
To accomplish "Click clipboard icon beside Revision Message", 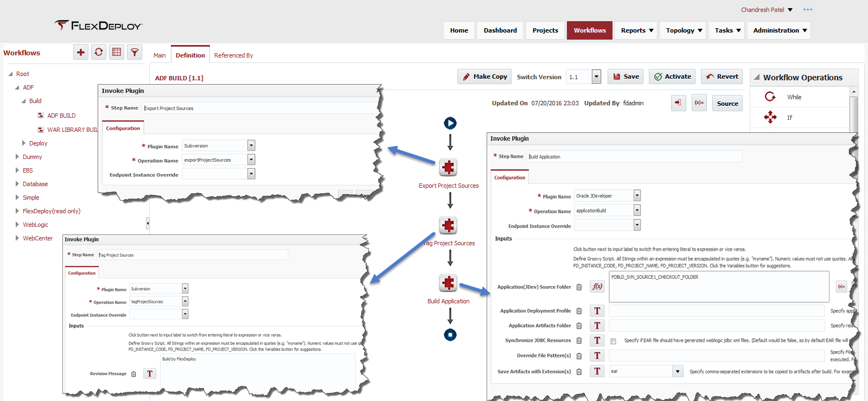I will coord(133,374).
